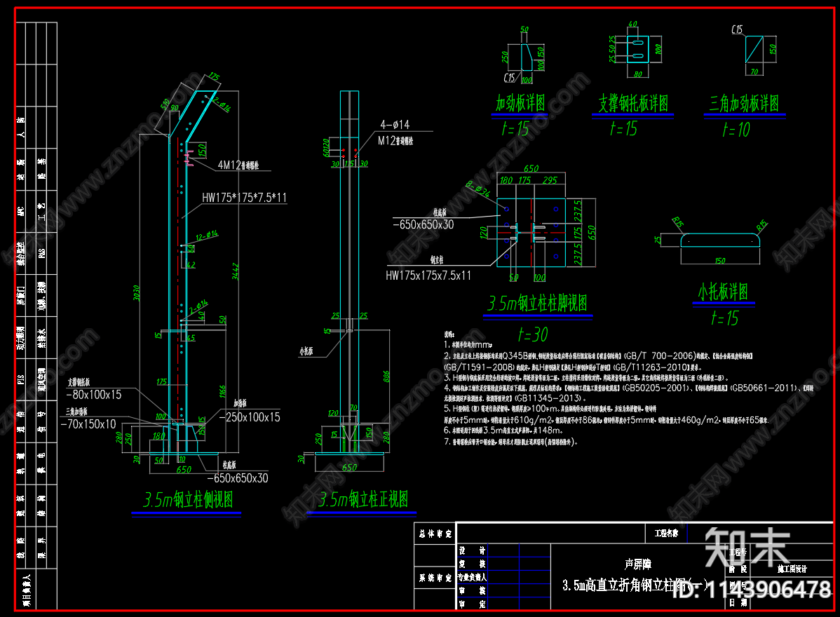
Task: Click the "声屏障" project title
Action: click(x=637, y=564)
